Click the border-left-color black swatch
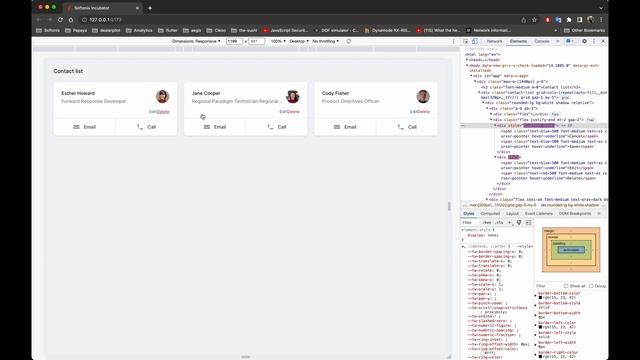The height and width of the screenshot is (360, 640). (x=540, y=327)
